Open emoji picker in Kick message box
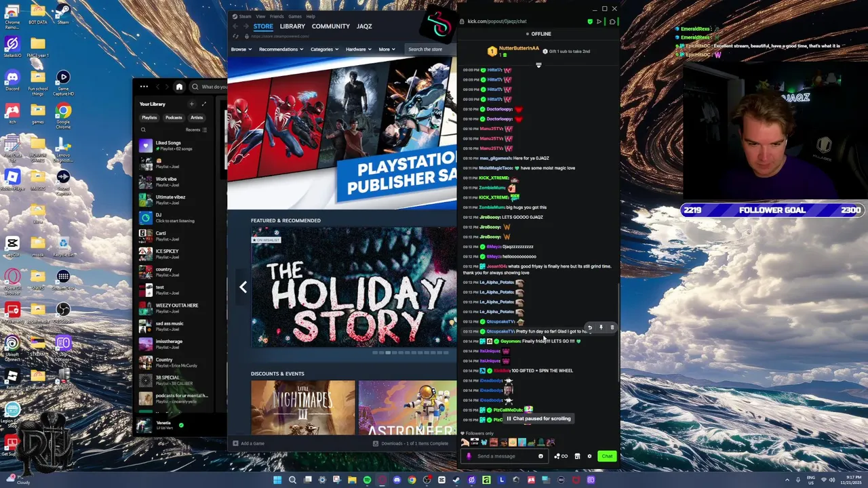Viewport: 868px width, 488px height. (x=540, y=456)
